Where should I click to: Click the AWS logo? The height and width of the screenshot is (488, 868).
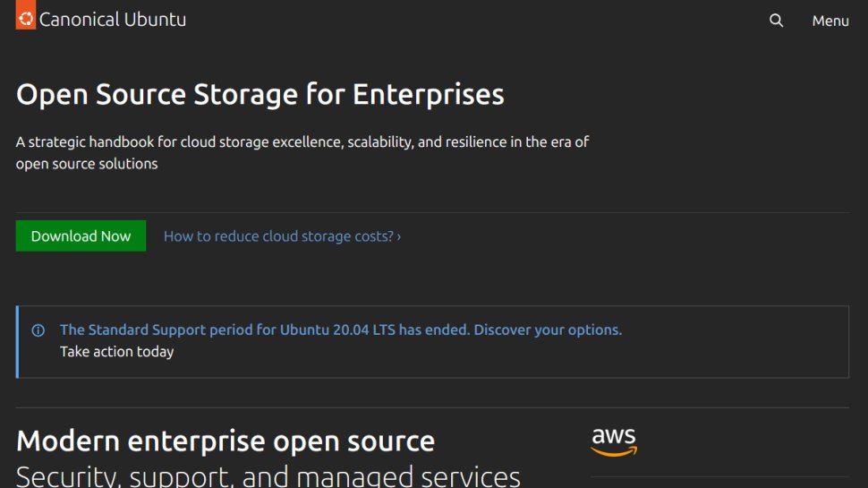click(614, 441)
